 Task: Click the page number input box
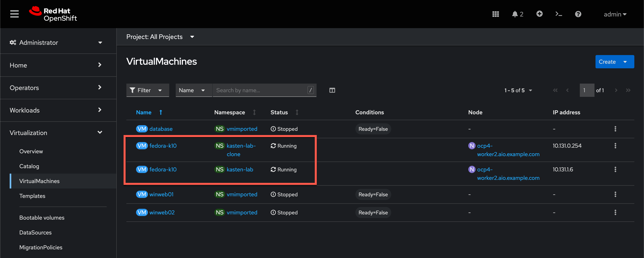[587, 90]
